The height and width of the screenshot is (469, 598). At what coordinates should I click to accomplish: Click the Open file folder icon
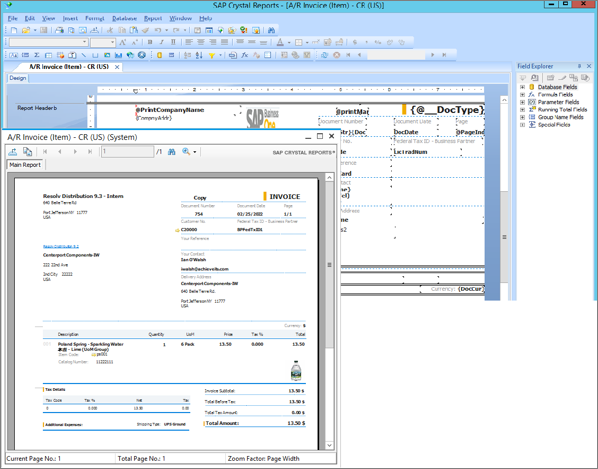click(26, 30)
